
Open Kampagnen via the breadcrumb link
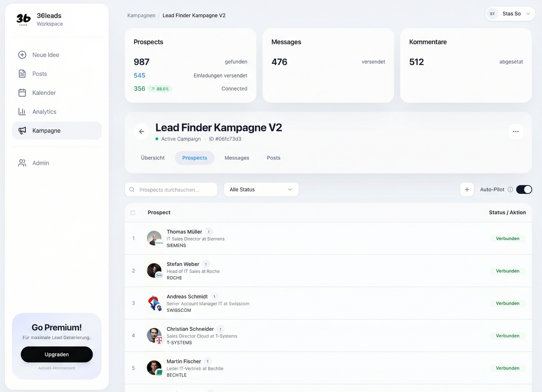pyautogui.click(x=141, y=15)
